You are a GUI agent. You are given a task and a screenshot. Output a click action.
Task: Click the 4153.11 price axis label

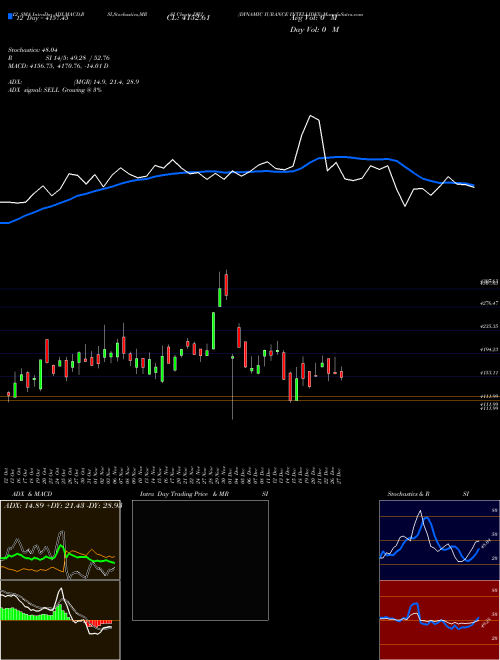click(489, 373)
